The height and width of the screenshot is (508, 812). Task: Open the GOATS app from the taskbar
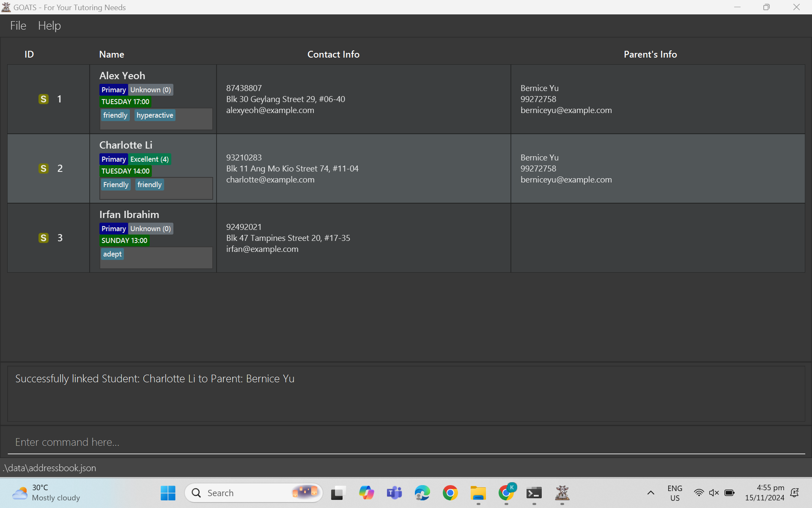562,493
